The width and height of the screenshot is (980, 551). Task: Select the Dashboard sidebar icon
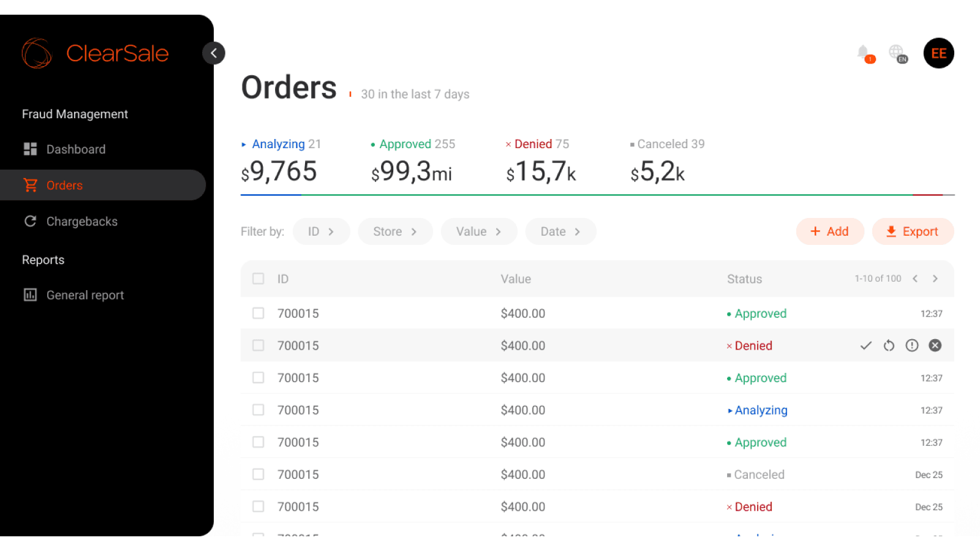(x=29, y=149)
